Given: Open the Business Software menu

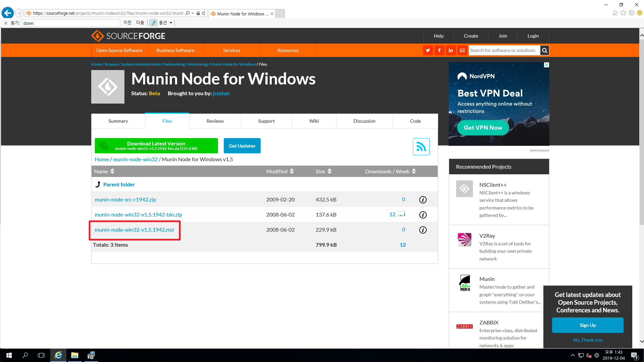Looking at the screenshot, I should [x=175, y=50].
